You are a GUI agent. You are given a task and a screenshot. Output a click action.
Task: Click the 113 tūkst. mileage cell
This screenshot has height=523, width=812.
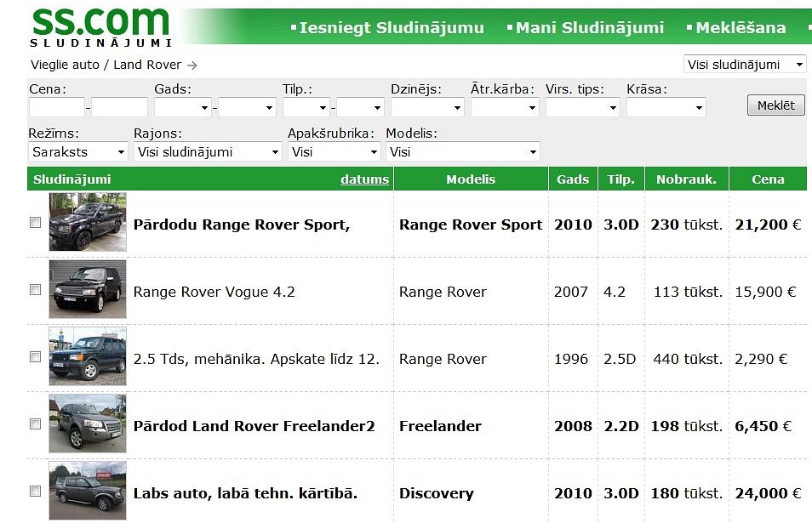[688, 292]
